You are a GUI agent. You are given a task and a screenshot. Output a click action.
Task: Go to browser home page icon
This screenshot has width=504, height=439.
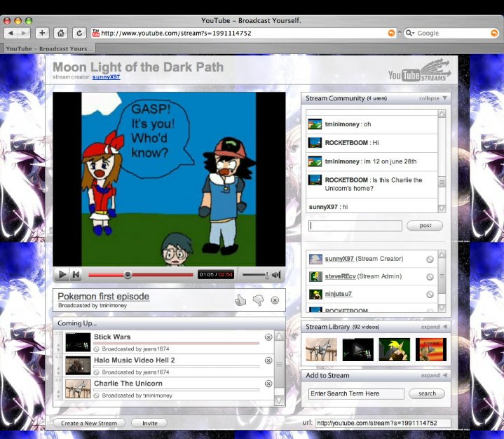click(61, 33)
